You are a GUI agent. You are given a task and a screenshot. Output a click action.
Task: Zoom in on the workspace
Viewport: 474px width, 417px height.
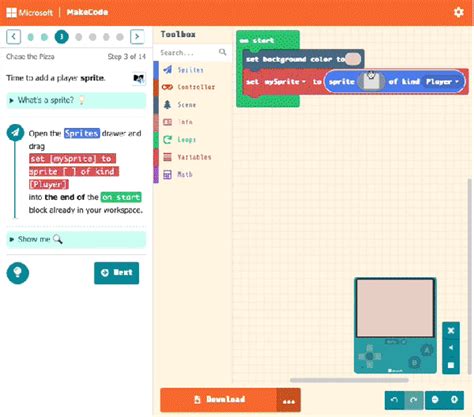coord(454,400)
